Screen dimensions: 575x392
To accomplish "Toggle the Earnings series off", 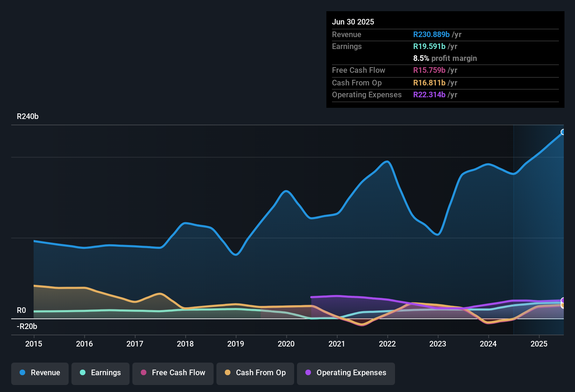I will pyautogui.click(x=101, y=373).
